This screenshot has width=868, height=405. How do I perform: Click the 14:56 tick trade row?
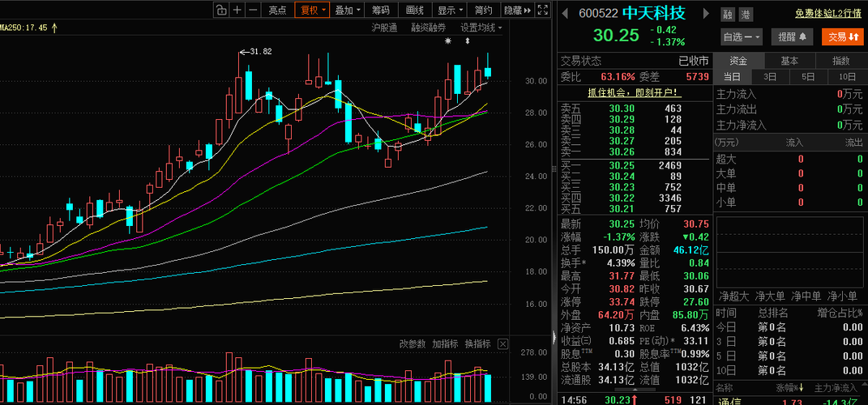[x=633, y=399]
